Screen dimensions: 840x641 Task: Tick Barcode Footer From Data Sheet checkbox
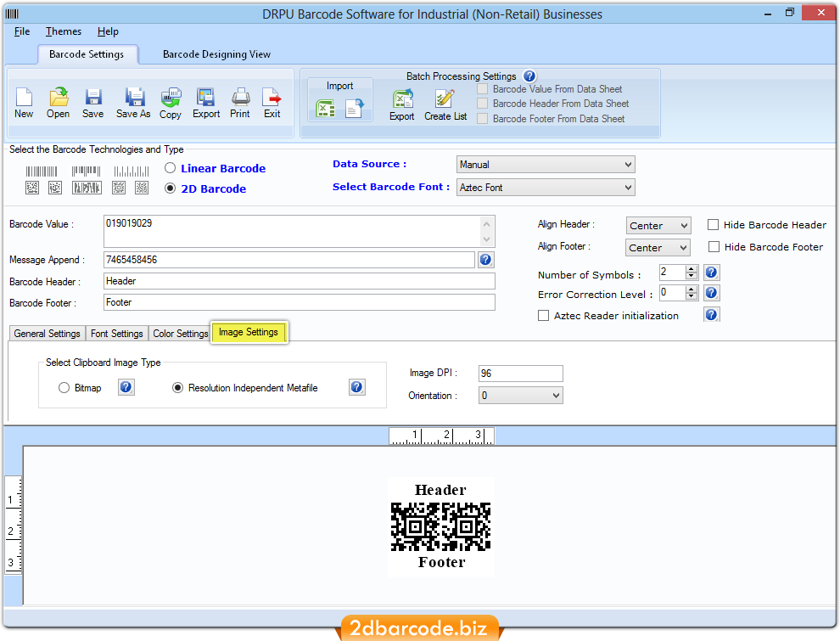pyautogui.click(x=483, y=119)
